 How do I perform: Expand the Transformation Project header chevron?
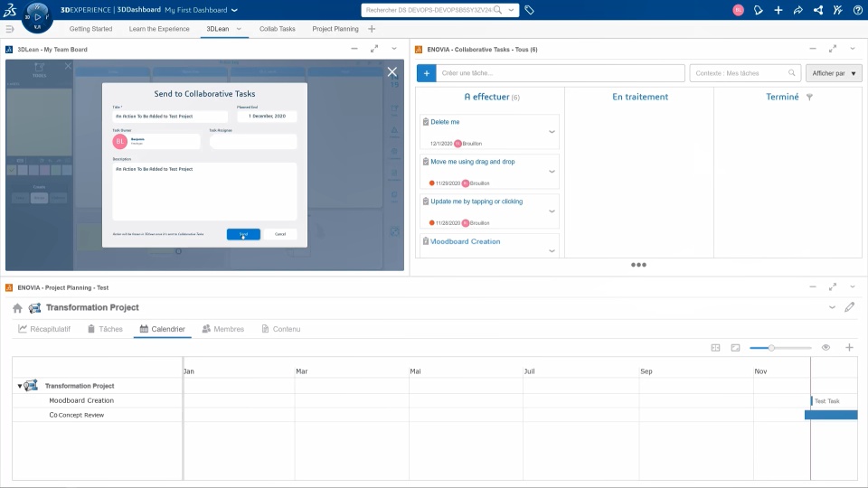[x=832, y=307]
